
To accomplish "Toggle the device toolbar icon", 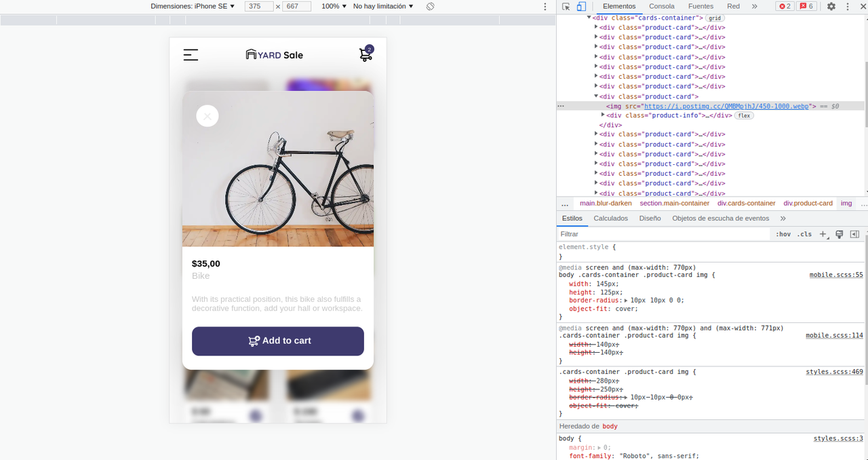I will [x=580, y=6].
